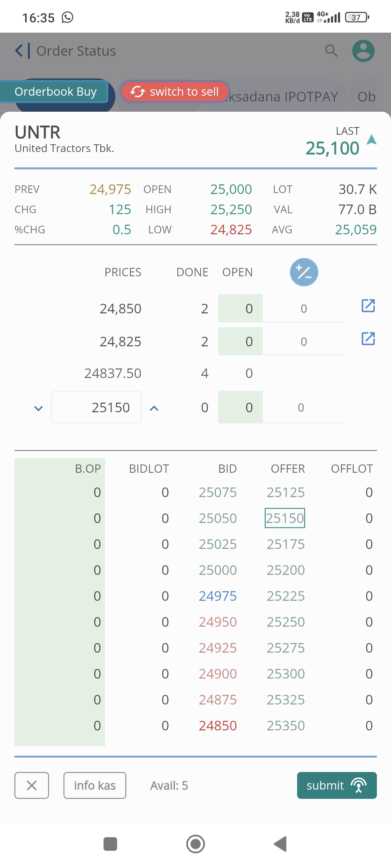This screenshot has height=868, width=391.
Task: Pick bid price 24975 in orderbook
Action: (218, 596)
